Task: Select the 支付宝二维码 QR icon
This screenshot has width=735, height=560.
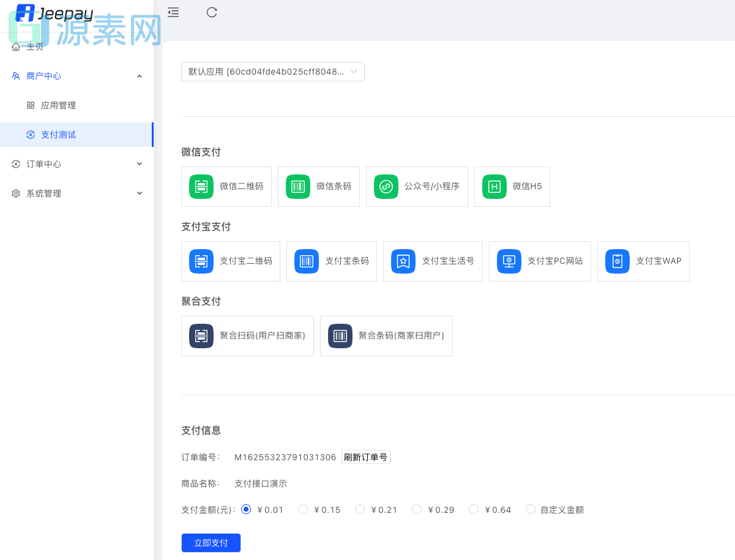Action: pos(201,261)
